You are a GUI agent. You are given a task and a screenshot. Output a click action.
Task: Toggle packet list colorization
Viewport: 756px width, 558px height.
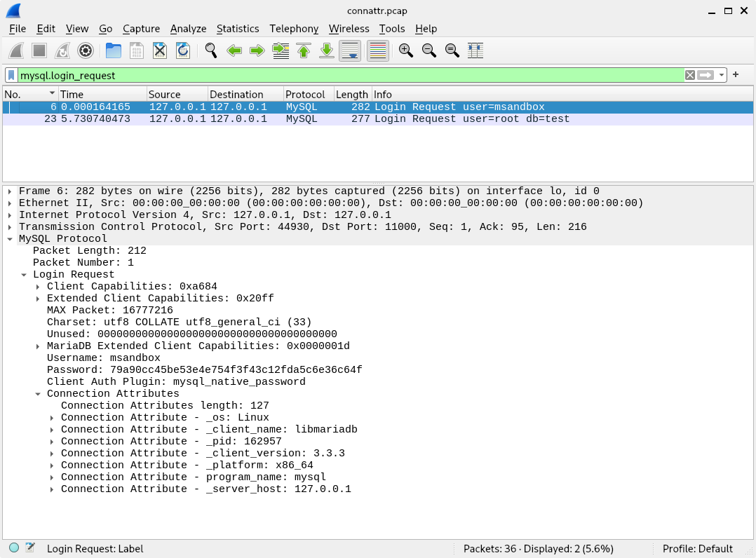pos(378,50)
